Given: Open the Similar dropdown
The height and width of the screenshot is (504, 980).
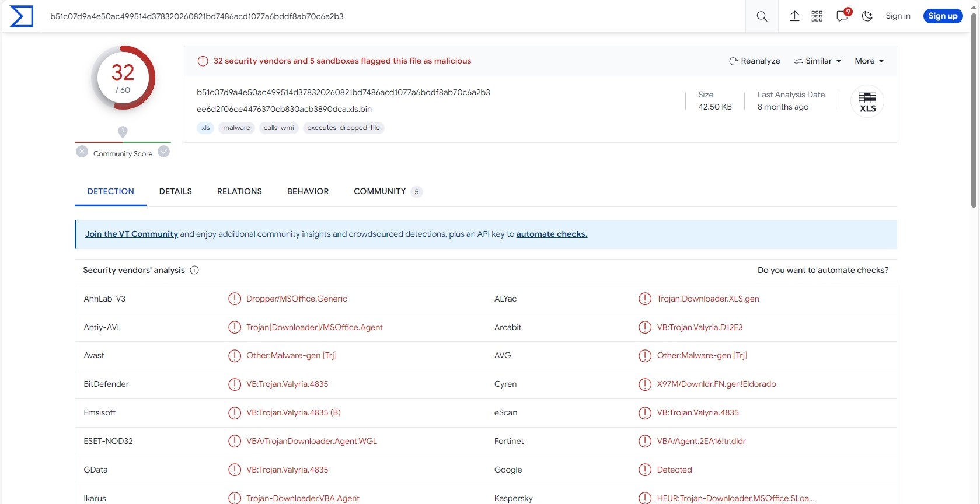Looking at the screenshot, I should point(817,61).
